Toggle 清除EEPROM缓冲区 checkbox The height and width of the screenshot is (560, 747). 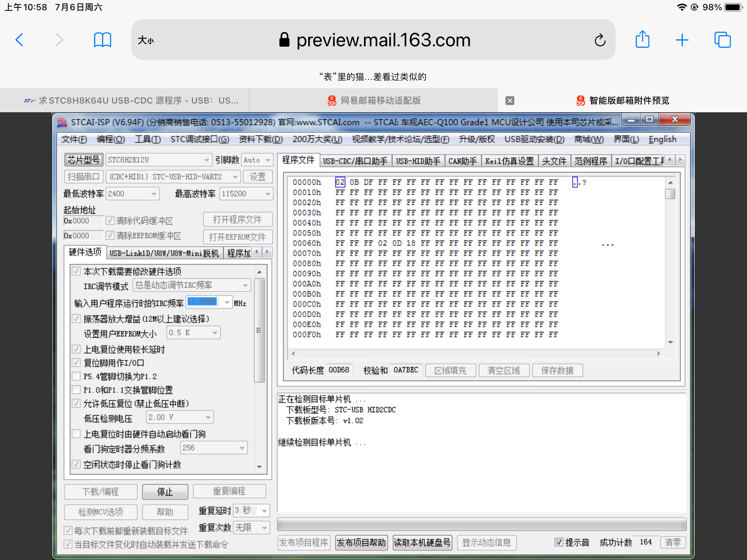point(110,236)
